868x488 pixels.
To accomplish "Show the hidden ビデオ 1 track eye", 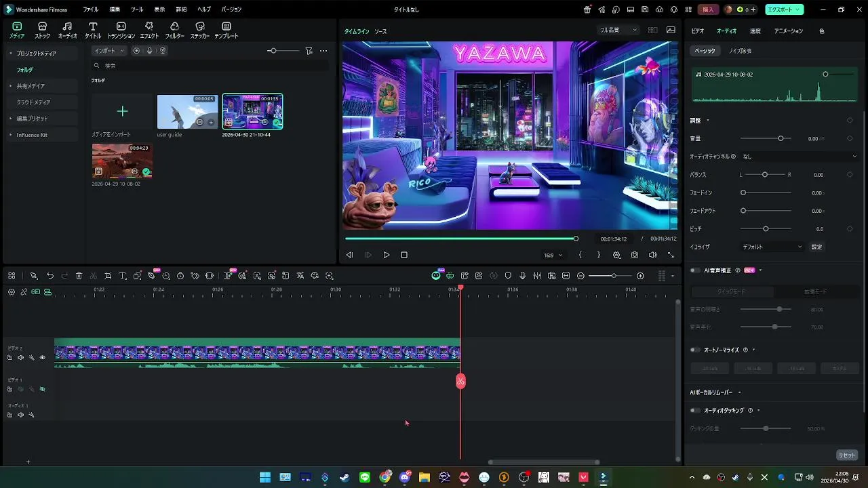I will coord(42,389).
